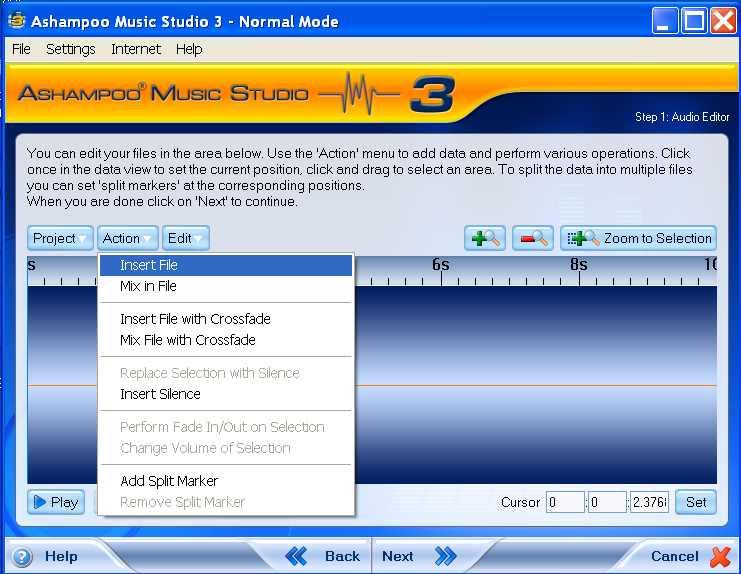The height and width of the screenshot is (574, 741).
Task: Choose Insert File with Crossfade
Action: (195, 319)
